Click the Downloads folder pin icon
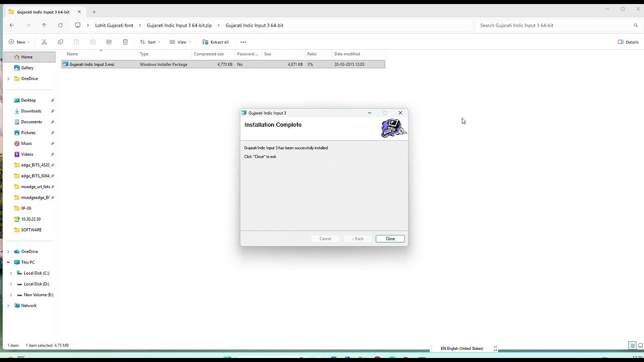 (x=52, y=111)
